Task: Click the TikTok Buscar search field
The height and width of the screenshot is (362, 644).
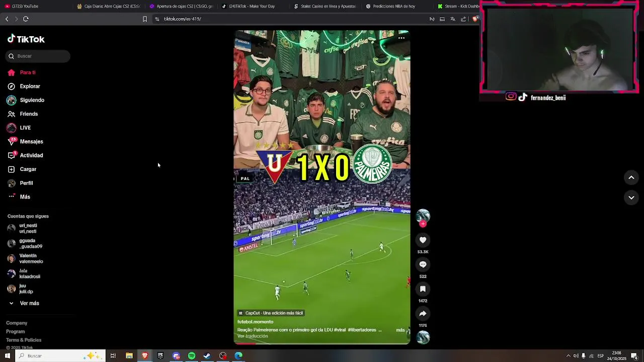Action: [x=38, y=56]
